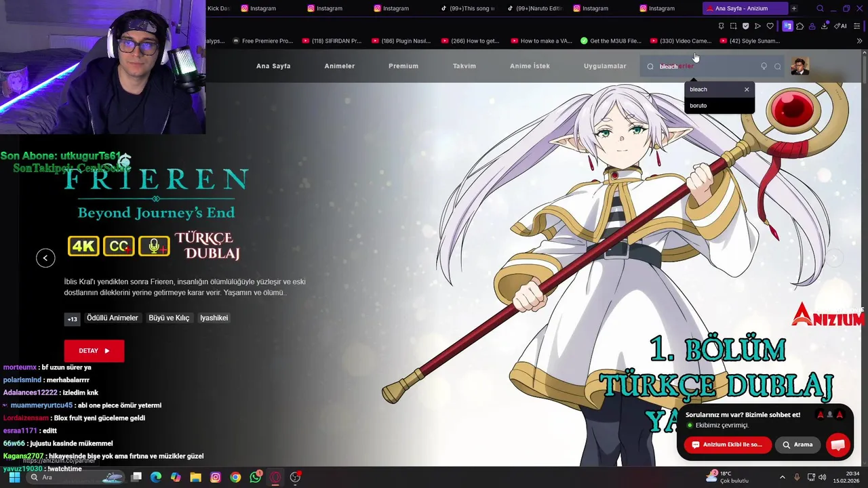Switch to Ana Sayfa - Anizium tab

click(745, 8)
